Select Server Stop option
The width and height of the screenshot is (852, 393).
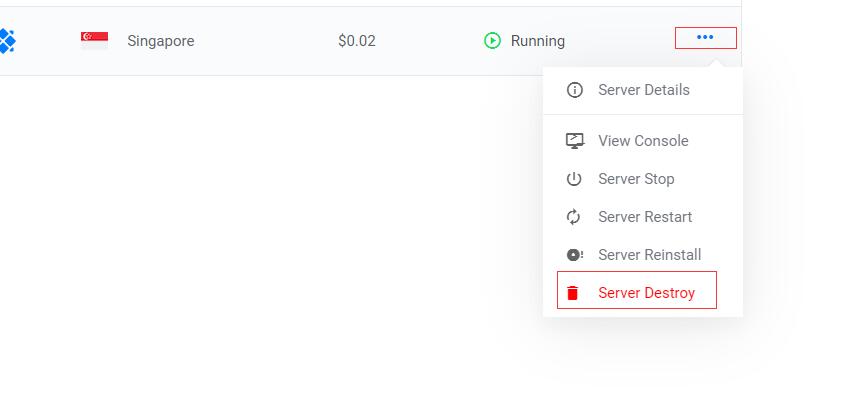pyautogui.click(x=643, y=179)
